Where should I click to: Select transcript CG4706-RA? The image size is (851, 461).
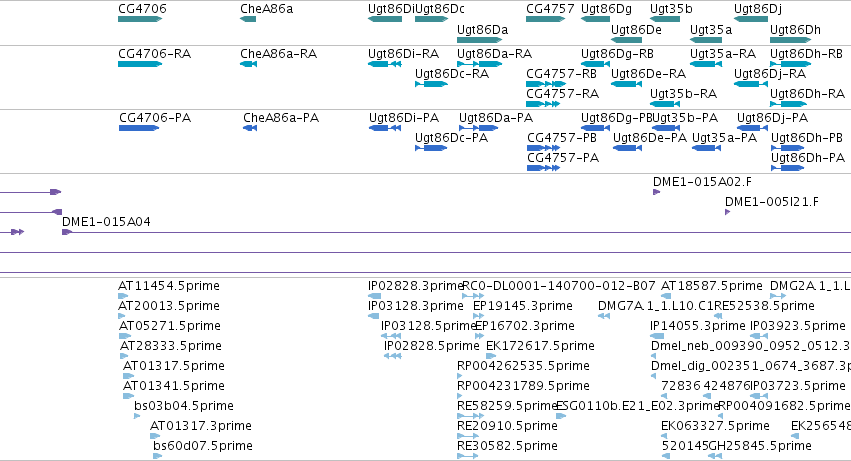(x=140, y=64)
